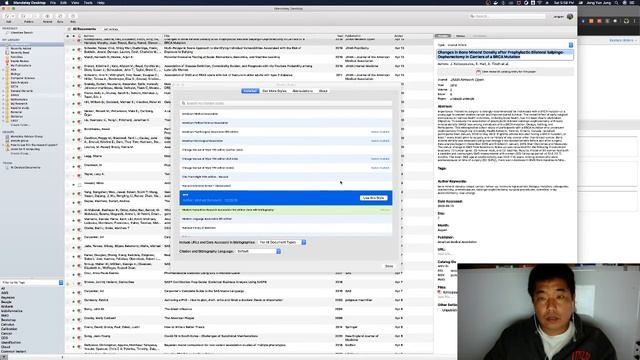The image size is (640, 360).
Task: Open the Tools menu
Action: (x=88, y=2)
